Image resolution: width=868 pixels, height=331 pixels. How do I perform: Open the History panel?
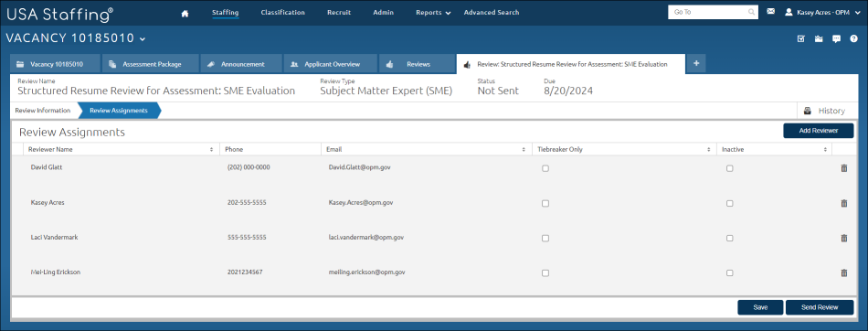(825, 111)
